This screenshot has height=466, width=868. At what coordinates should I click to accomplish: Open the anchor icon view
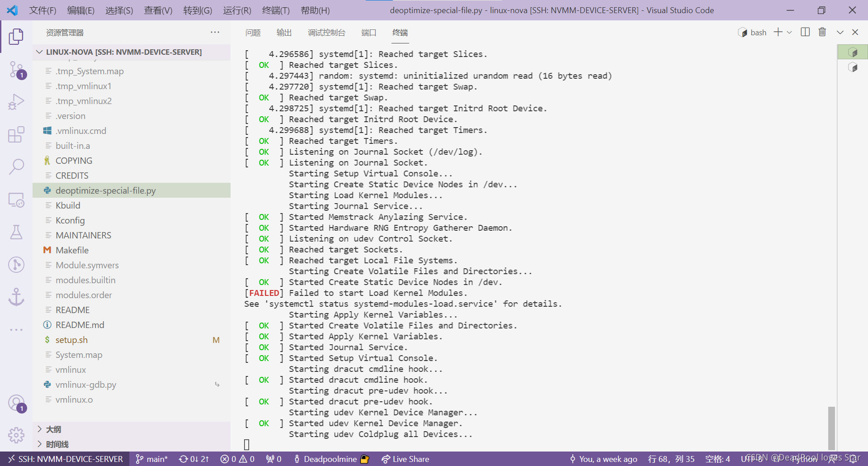(x=16, y=297)
